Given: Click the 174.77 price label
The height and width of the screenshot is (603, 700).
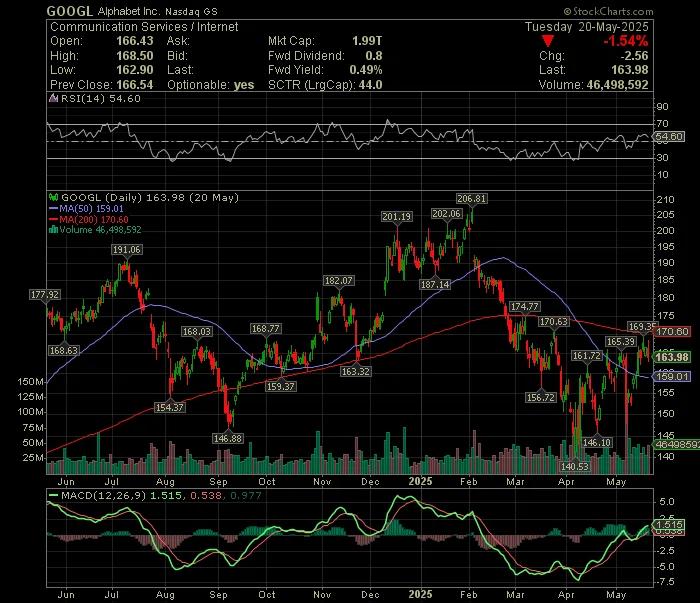Looking at the screenshot, I should point(525,307).
